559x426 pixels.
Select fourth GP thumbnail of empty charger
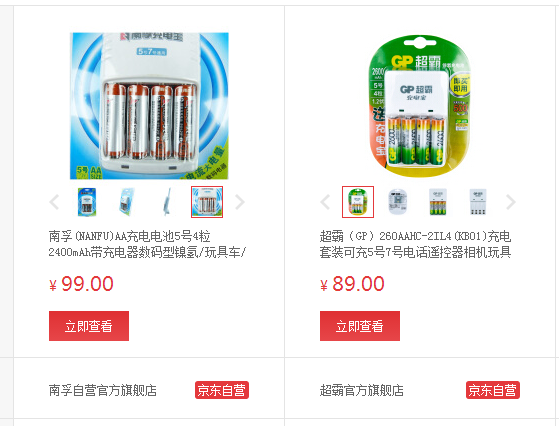click(x=478, y=202)
